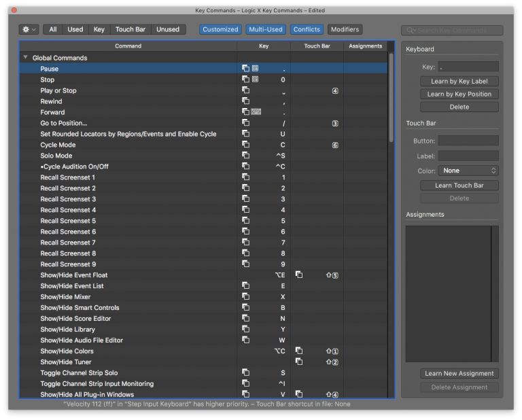Click Learn by Key Label button

pyautogui.click(x=459, y=81)
